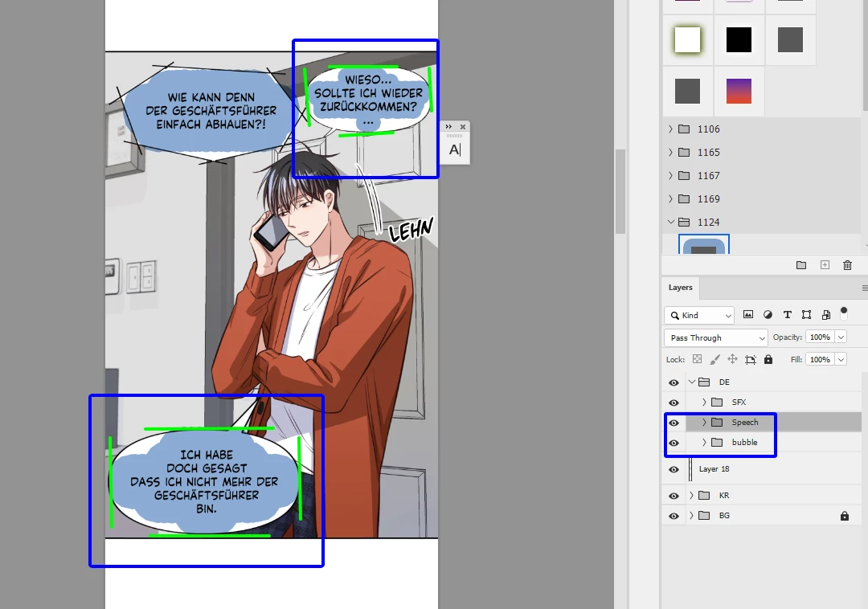Prevent artboard auto-nesting lock icon
Image resolution: width=868 pixels, height=609 pixels.
tap(751, 360)
